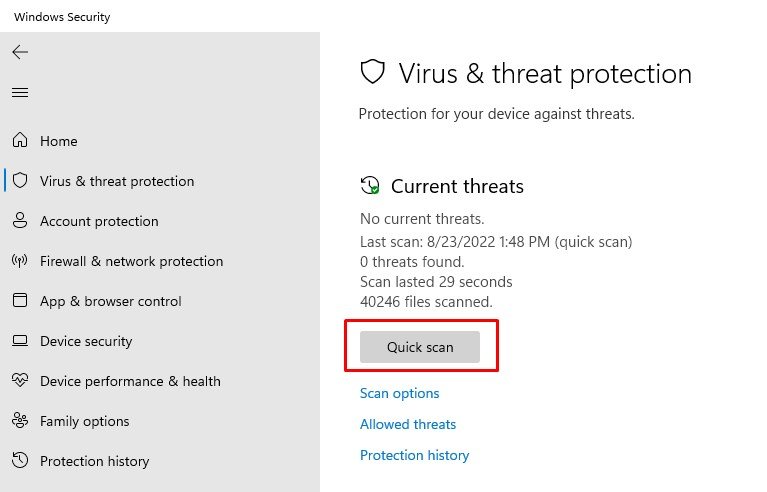Open Firewall & network protection section
Image resolution: width=767 pixels, height=492 pixels.
(132, 261)
